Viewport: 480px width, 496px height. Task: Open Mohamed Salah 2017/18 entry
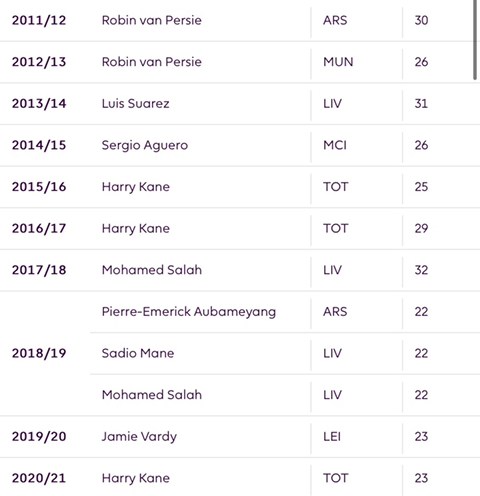tap(152, 270)
